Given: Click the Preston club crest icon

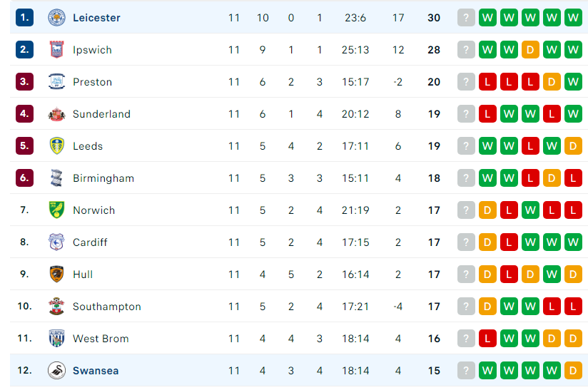Looking at the screenshot, I should click(x=56, y=82).
